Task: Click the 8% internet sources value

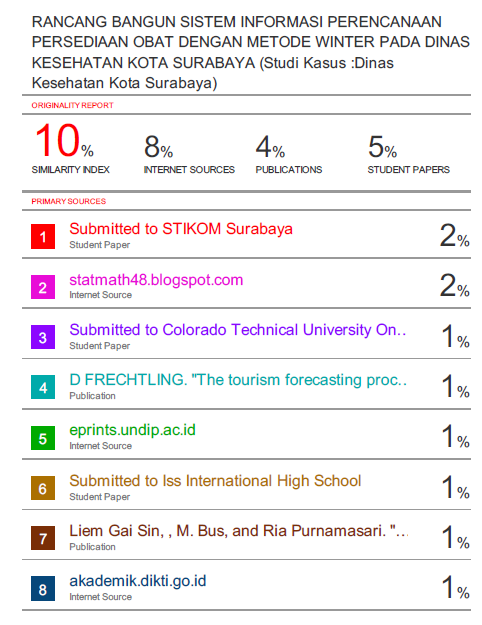Action: click(158, 146)
